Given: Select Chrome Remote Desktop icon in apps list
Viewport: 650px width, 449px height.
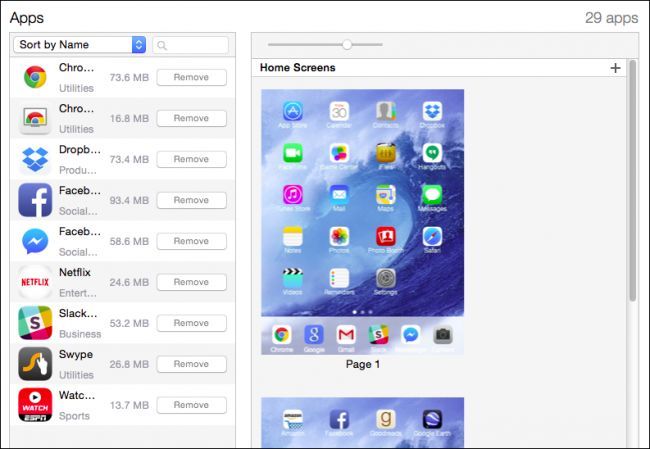Looking at the screenshot, I should coord(35,118).
